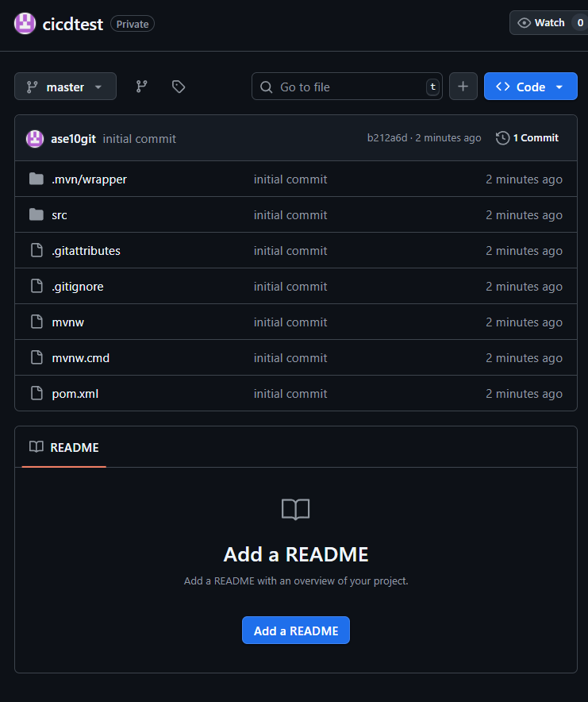588x702 pixels.
Task: Click the src folder icon
Action: click(x=37, y=215)
